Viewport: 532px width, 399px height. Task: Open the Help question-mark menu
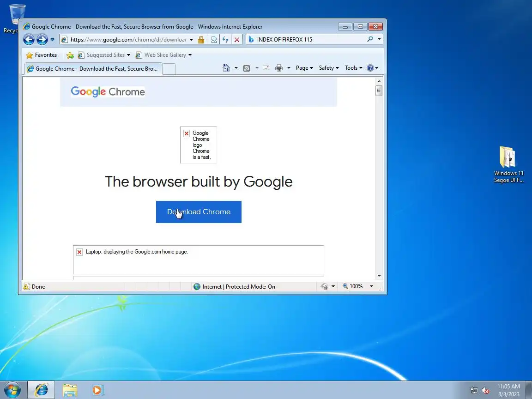(372, 68)
